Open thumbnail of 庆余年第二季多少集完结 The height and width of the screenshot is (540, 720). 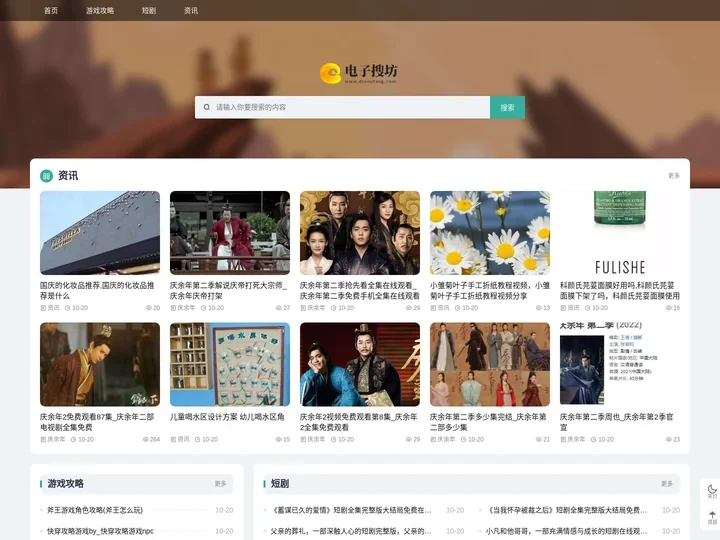coord(490,364)
